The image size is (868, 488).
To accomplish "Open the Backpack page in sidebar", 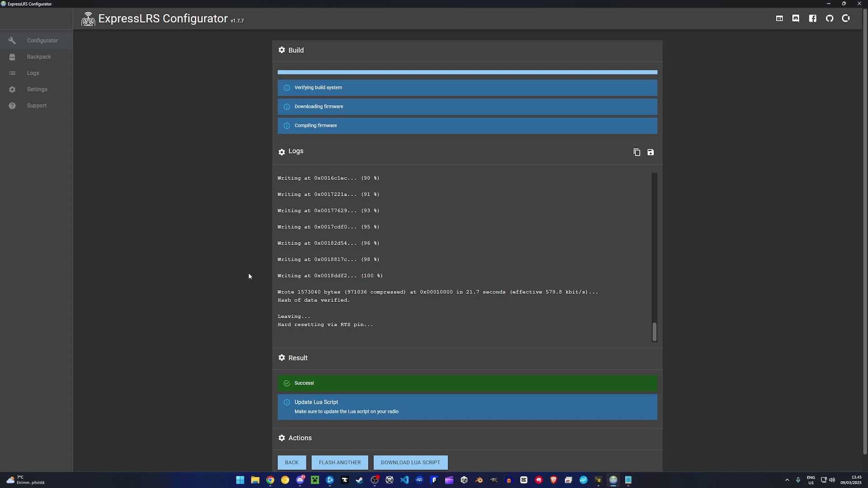I will click(36, 56).
